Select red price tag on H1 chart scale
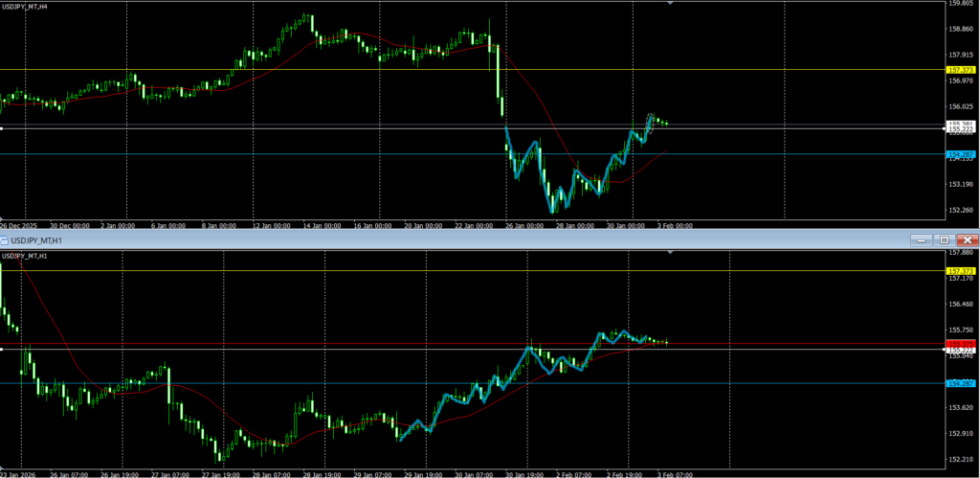Screen dimensions: 980x478 click(x=960, y=342)
